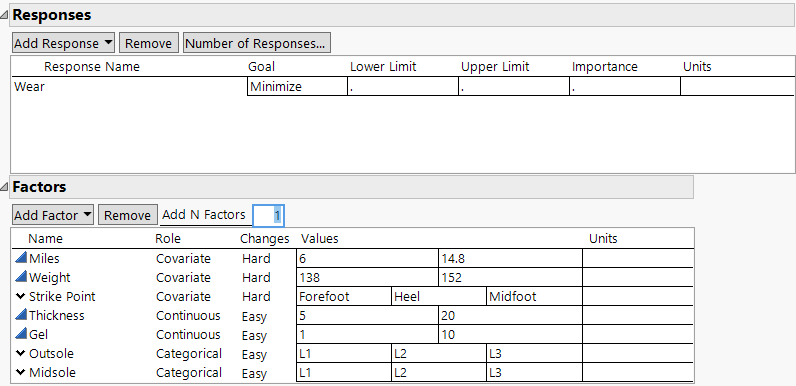Click the Thickness continuous factor icon

20,315
